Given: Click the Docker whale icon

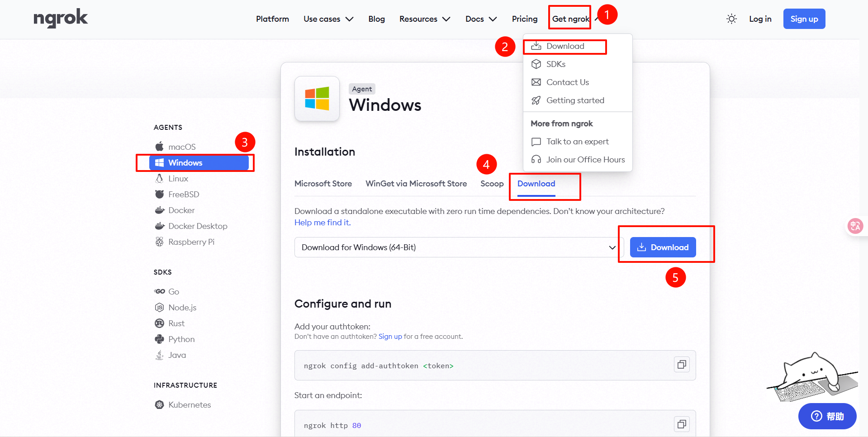Looking at the screenshot, I should (x=159, y=210).
